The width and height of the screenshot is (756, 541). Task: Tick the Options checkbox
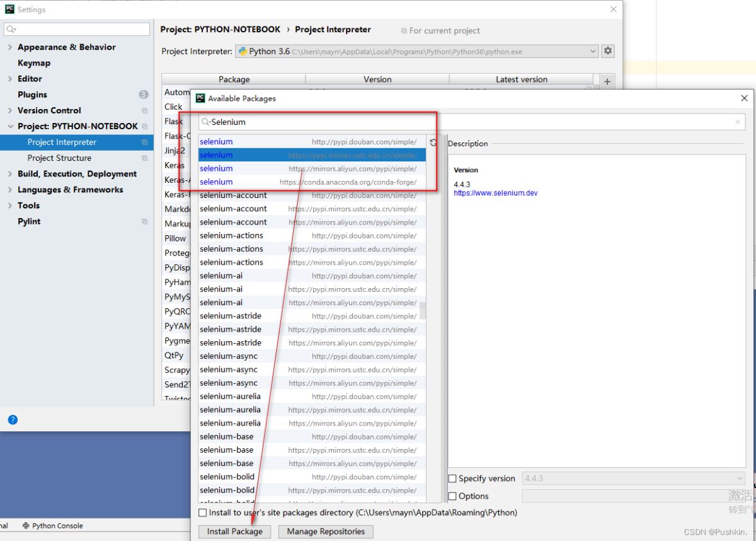(452, 496)
